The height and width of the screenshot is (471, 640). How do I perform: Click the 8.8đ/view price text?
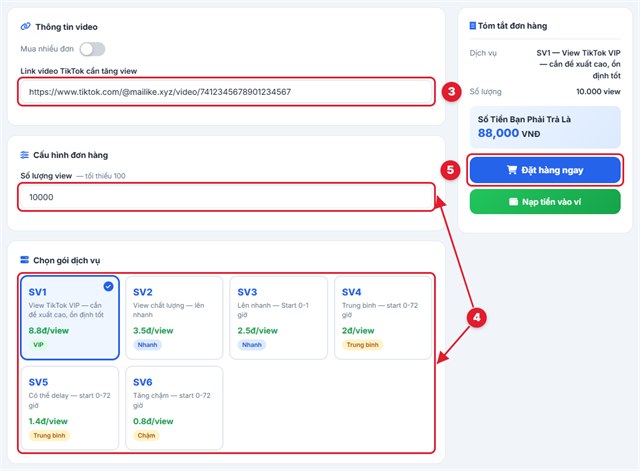(x=49, y=331)
